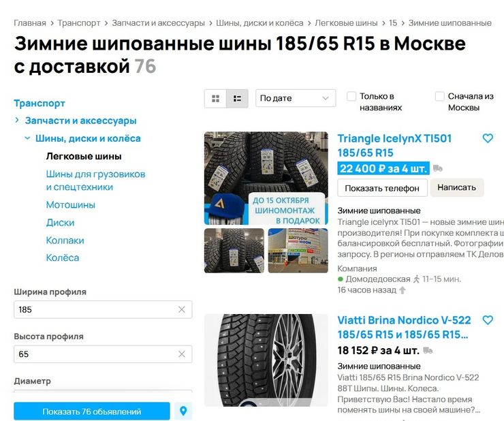Open the 'По дате' sorting dropdown

tap(296, 98)
